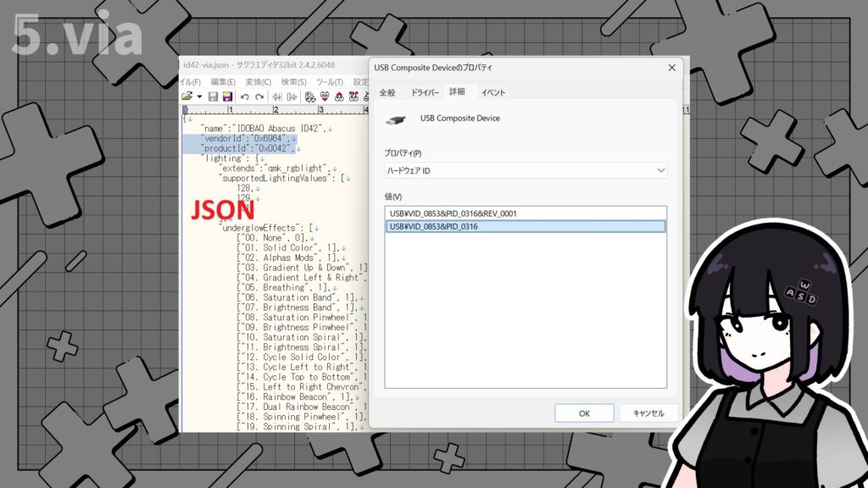Switch to the イベント tab
This screenshot has width=868, height=488.
[x=493, y=92]
